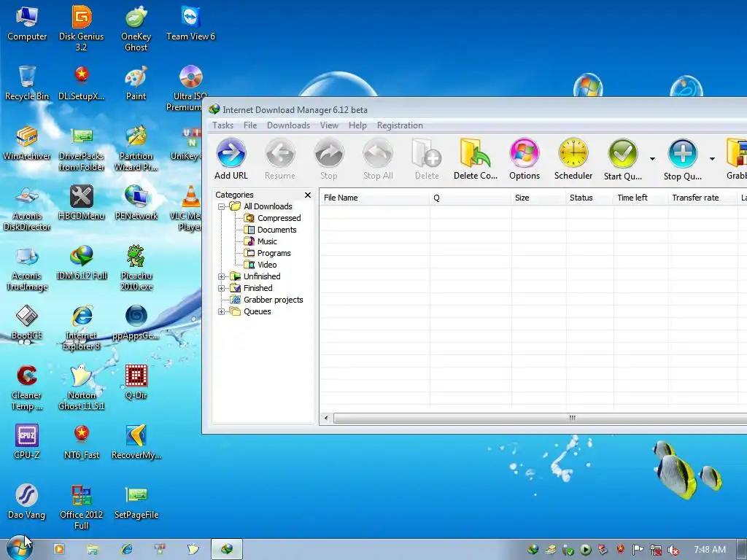Open the File menu
This screenshot has height=560, width=747.
(x=250, y=125)
